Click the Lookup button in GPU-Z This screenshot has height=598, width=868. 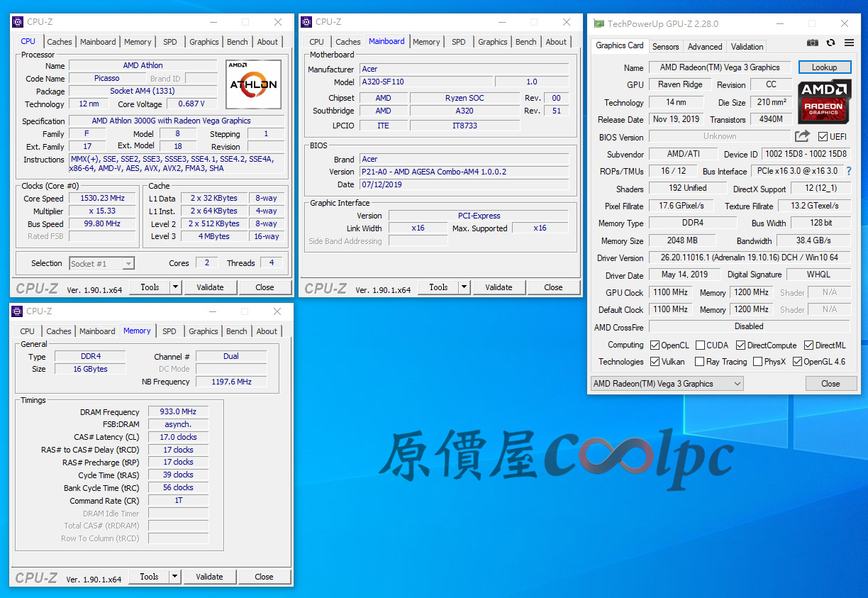pos(825,67)
